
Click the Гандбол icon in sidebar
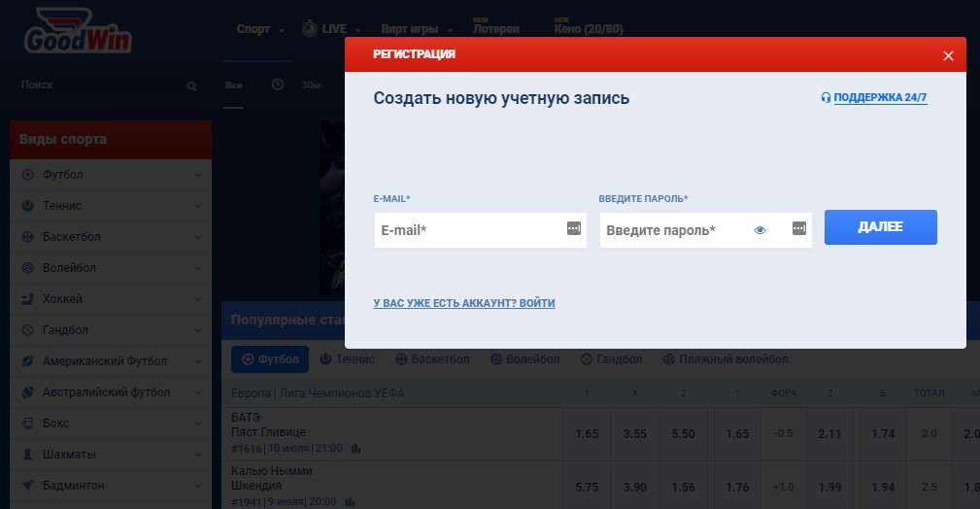point(27,329)
